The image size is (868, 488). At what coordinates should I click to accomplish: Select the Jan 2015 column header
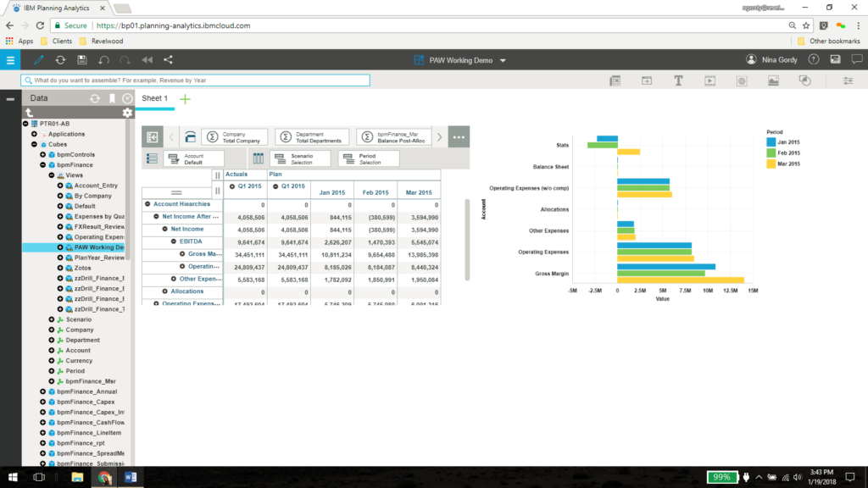[x=332, y=192]
